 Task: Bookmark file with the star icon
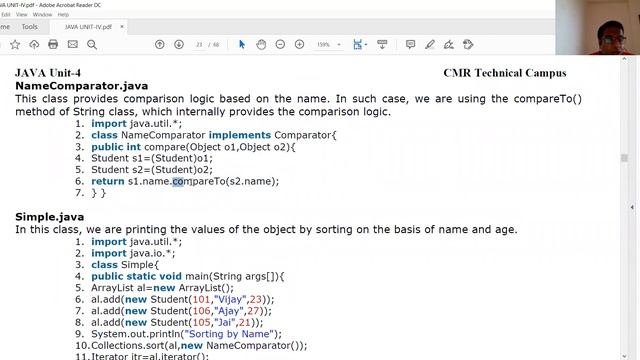point(15,44)
